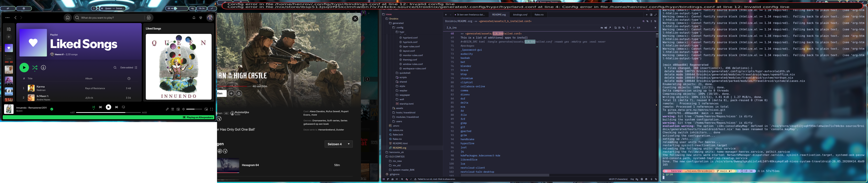Add series to list with plus icon
This screenshot has width=868, height=183.
point(231,93)
